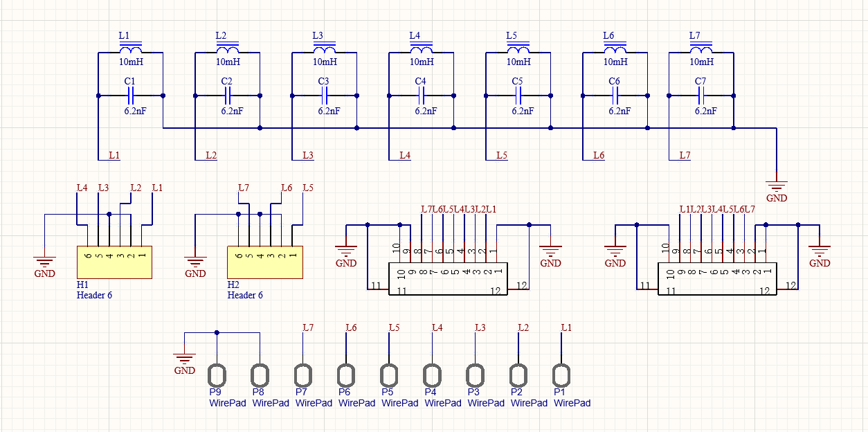Select ground symbol at end of capacitor bus
868x432 pixels.
pyautogui.click(x=777, y=186)
